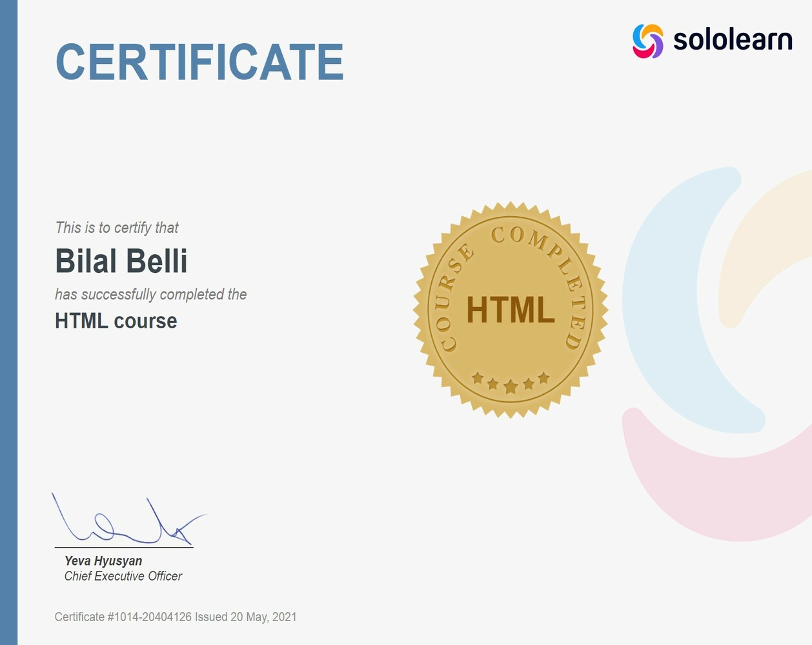Click the CERTIFICATE heading

coord(199,62)
